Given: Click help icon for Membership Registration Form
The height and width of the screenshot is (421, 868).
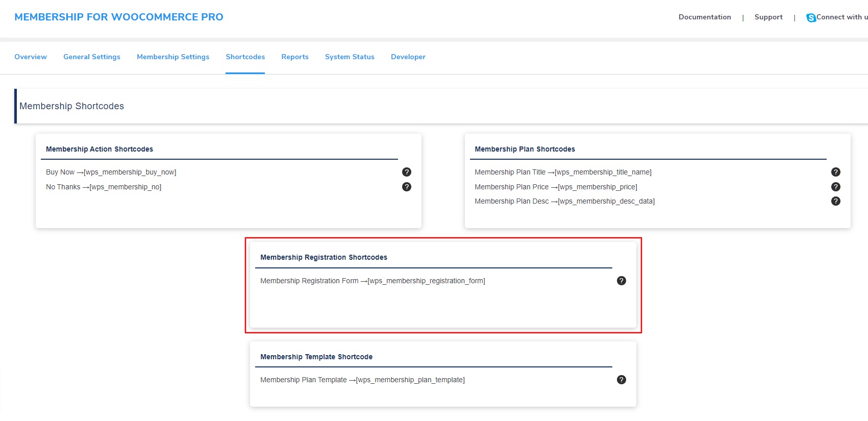Looking at the screenshot, I should point(622,281).
